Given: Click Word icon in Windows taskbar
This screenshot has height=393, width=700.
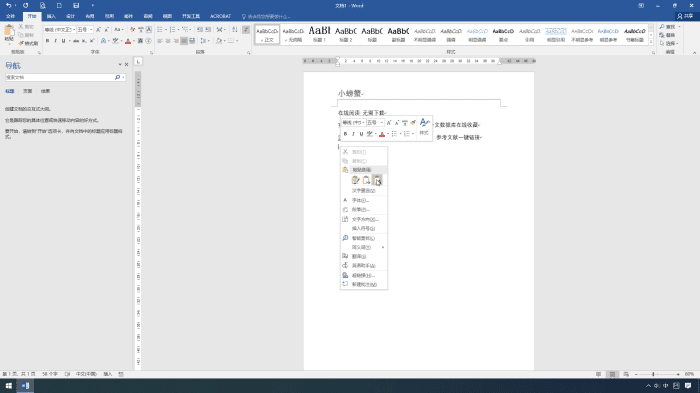Looking at the screenshot, I should pos(25,386).
